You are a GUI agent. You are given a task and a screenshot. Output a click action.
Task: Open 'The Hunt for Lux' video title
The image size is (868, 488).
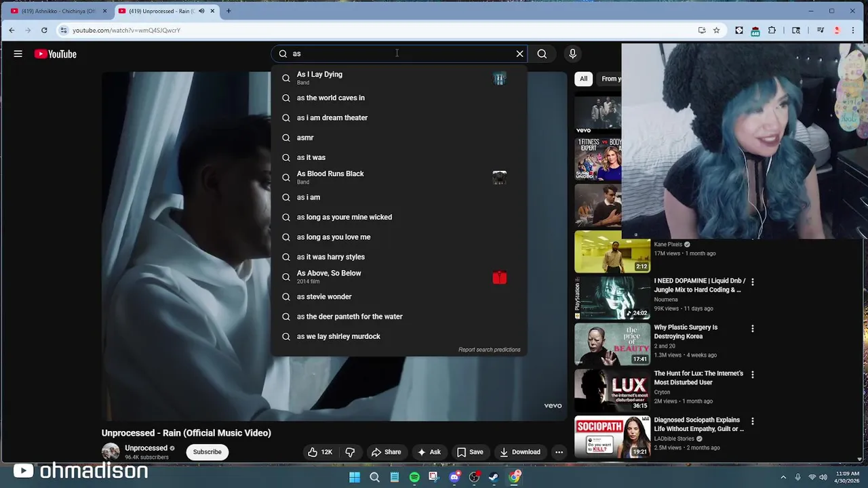click(698, 378)
